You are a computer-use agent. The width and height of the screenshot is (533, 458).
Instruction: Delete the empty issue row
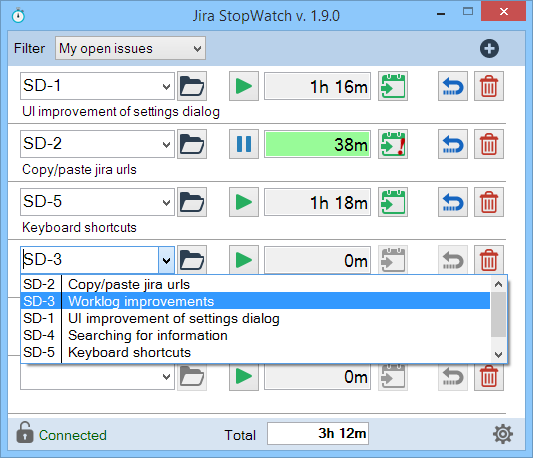(x=489, y=377)
